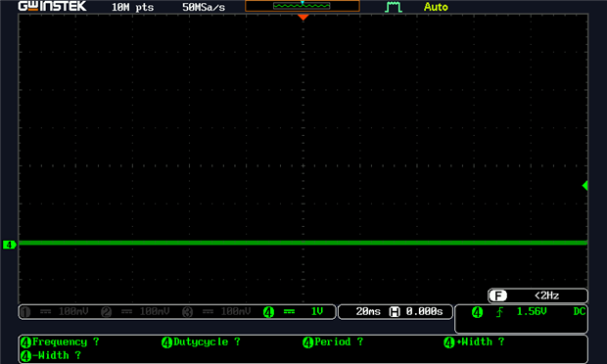Click the 1.56V trigger level value

coord(532,311)
